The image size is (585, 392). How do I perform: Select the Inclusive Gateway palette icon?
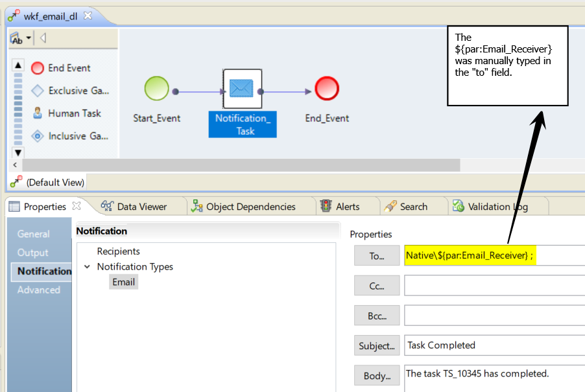(38, 136)
